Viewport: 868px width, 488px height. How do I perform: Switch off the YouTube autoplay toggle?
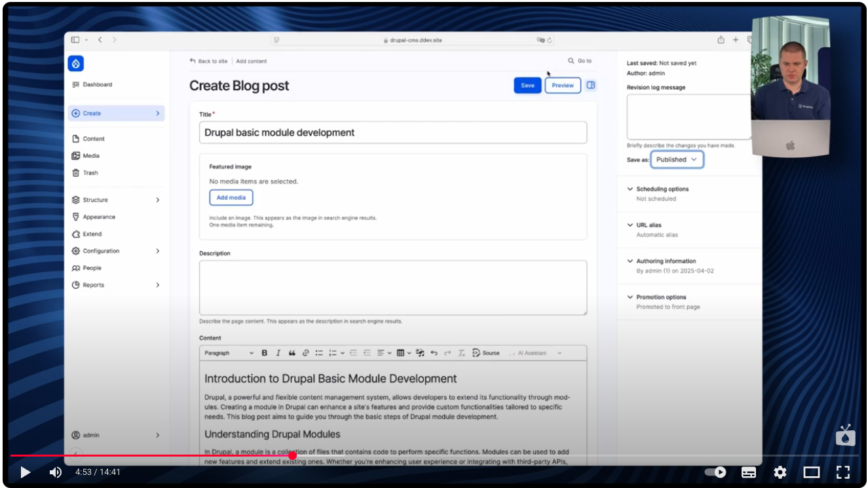click(x=716, y=472)
